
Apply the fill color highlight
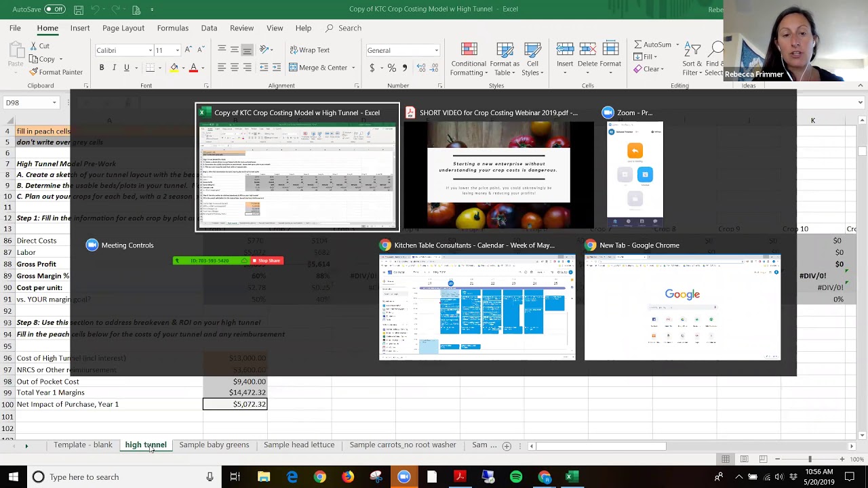(174, 68)
